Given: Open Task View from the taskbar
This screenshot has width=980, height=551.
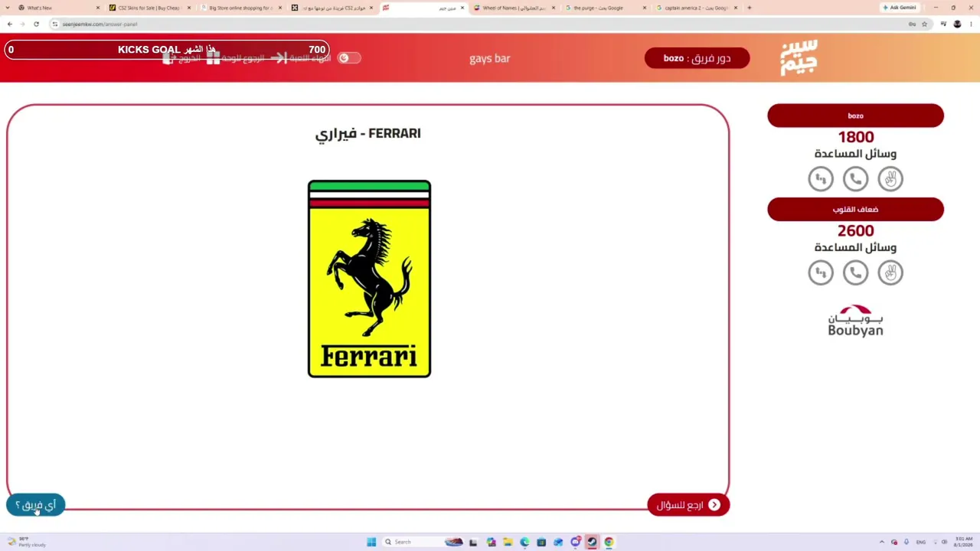Looking at the screenshot, I should click(473, 542).
